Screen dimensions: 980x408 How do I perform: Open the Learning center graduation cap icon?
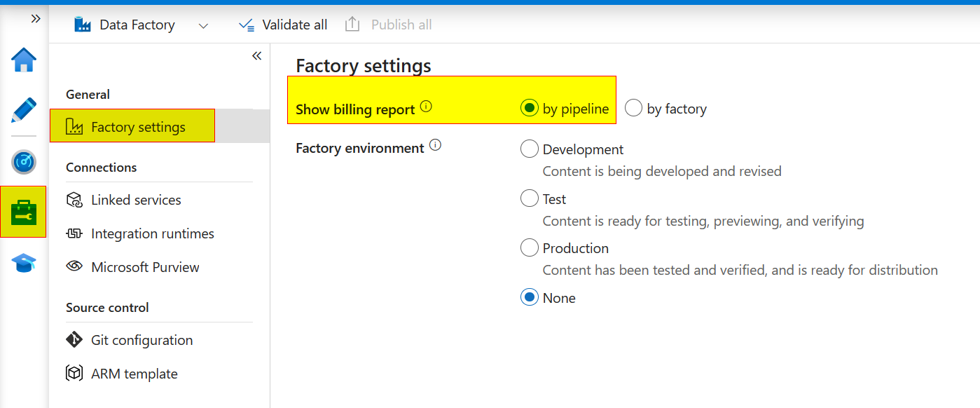[x=24, y=264]
